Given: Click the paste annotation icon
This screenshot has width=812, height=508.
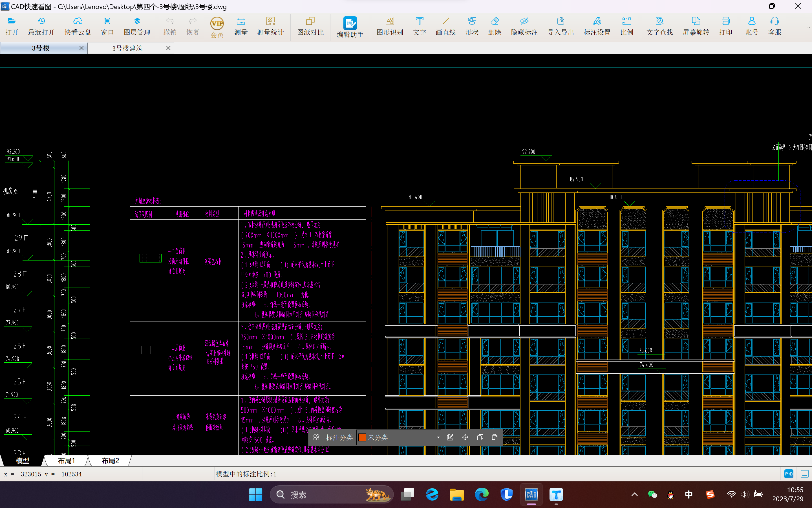Looking at the screenshot, I should [495, 437].
